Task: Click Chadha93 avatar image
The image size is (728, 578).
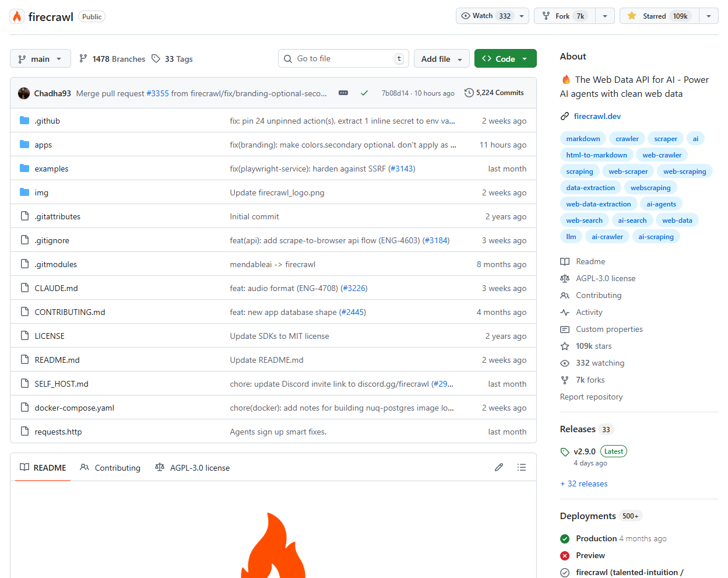Action: coord(24,93)
